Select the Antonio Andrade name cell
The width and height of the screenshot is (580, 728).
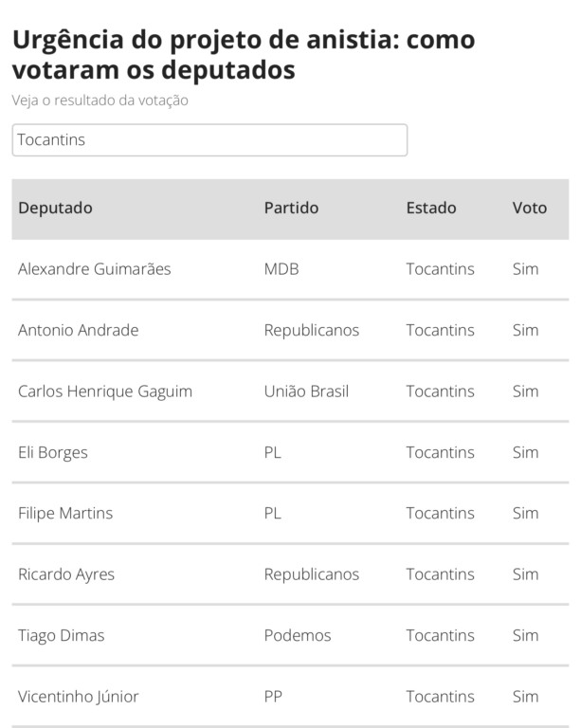click(x=79, y=331)
